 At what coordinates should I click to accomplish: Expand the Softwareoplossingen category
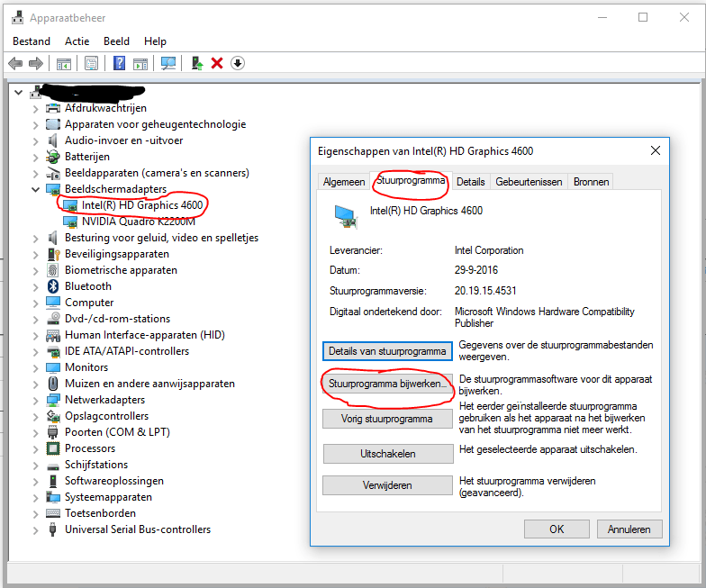(36, 481)
